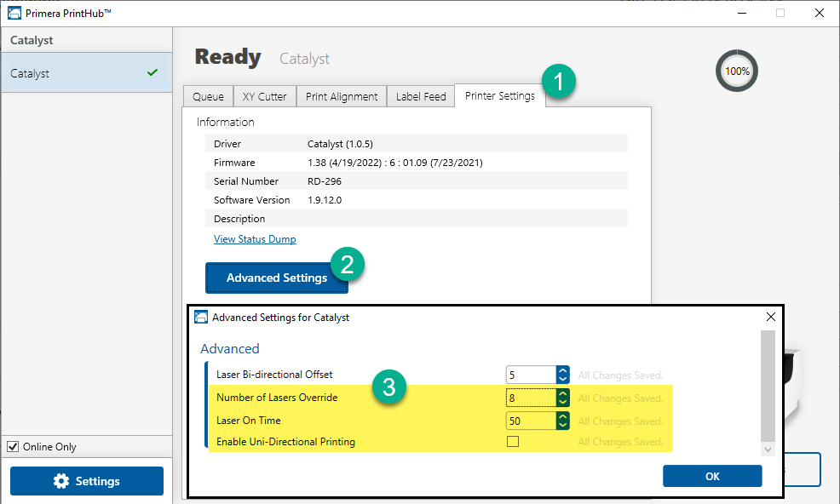Increase Number of Lasers Override value
The image size is (840, 504).
pos(562,393)
